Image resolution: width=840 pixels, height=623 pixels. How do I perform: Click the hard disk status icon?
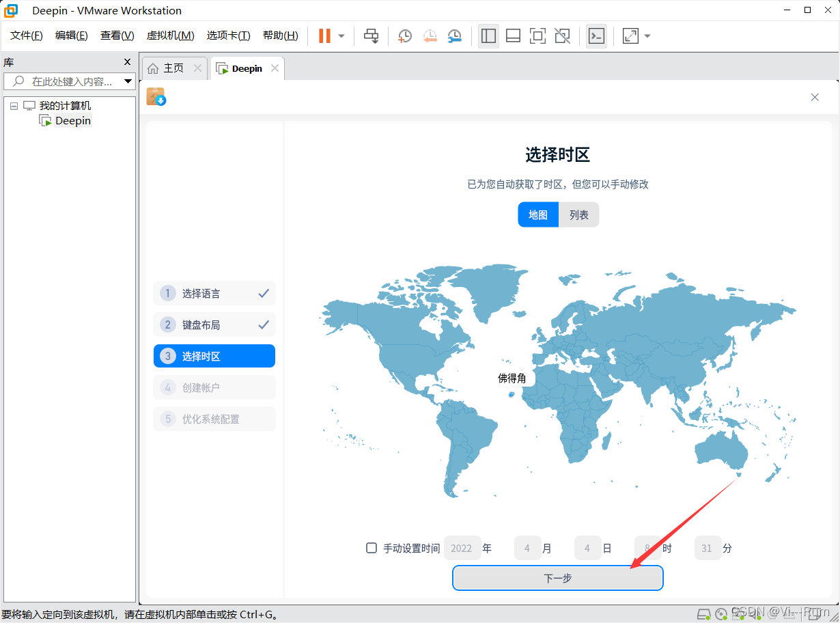703,613
